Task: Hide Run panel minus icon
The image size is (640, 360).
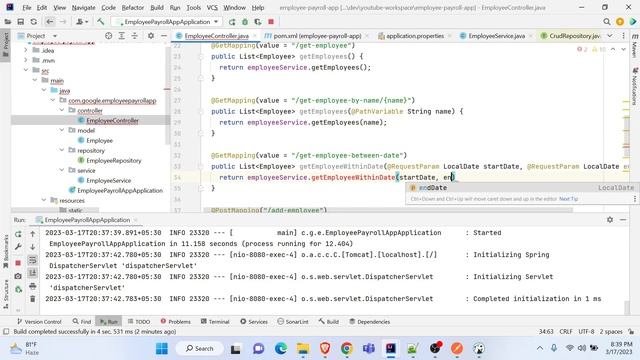Action: coord(623,220)
